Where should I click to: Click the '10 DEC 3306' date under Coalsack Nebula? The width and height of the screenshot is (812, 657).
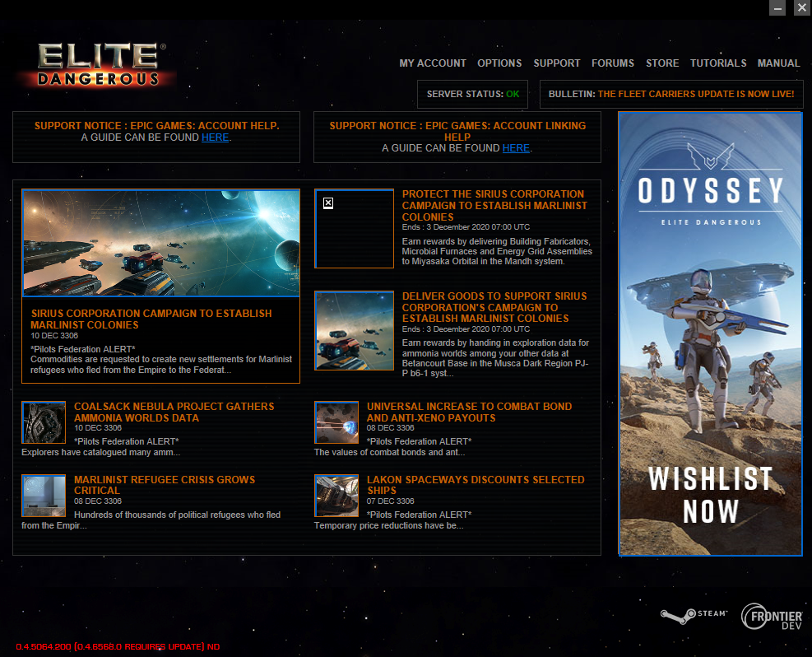click(x=98, y=428)
